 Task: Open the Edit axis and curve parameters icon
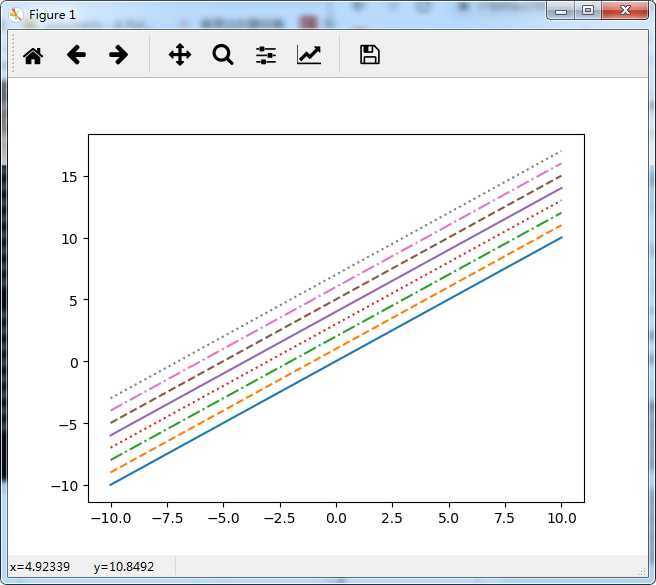click(309, 55)
